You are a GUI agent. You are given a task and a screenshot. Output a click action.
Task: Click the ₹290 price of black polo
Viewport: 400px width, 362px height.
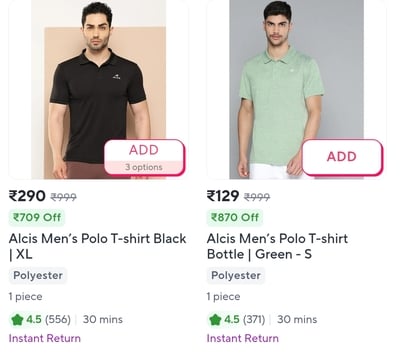click(27, 196)
